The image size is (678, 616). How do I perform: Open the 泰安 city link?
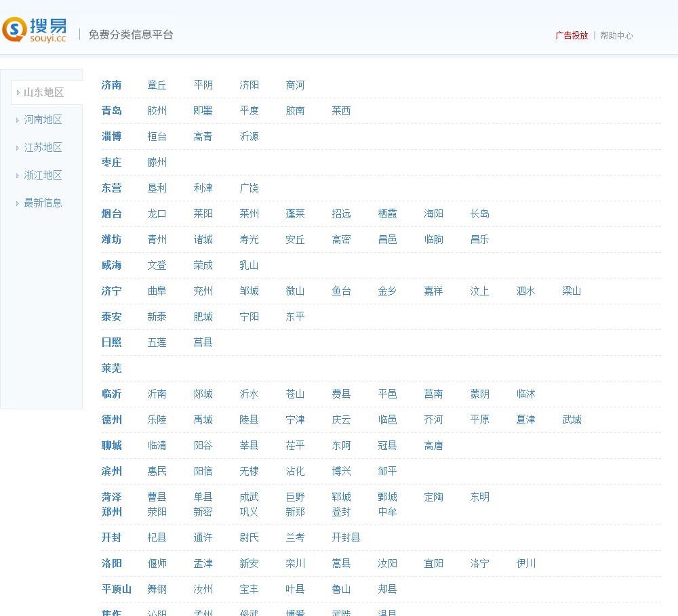pyautogui.click(x=112, y=317)
